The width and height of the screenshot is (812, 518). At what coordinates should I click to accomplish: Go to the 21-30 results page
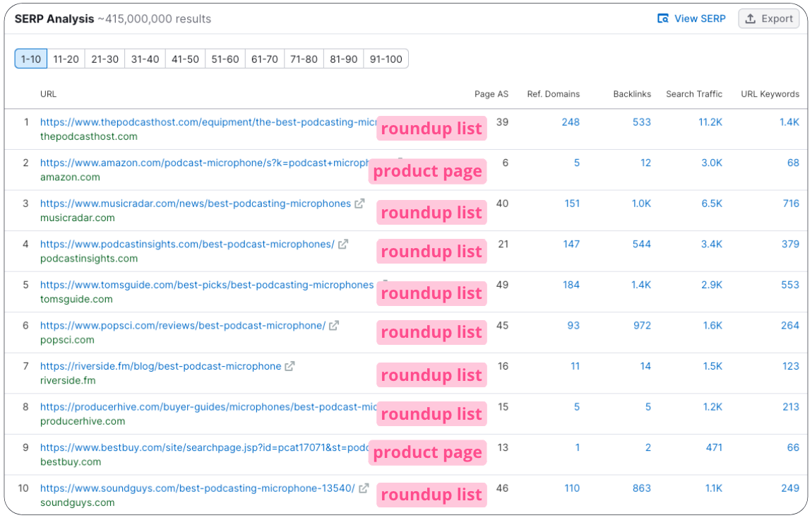[x=105, y=59]
